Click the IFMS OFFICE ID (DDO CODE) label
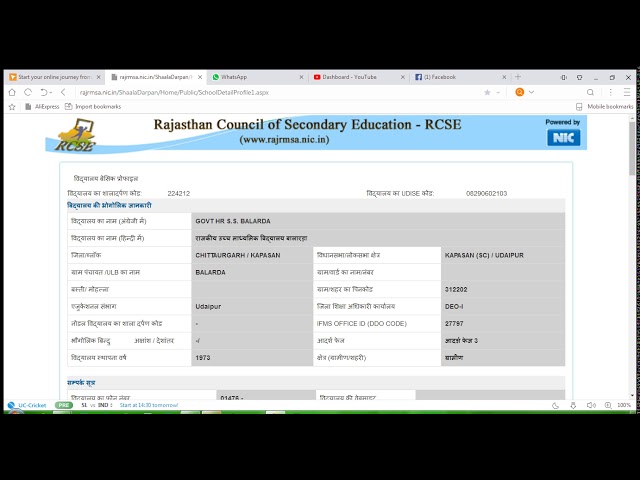This screenshot has height=480, width=640. point(361,324)
